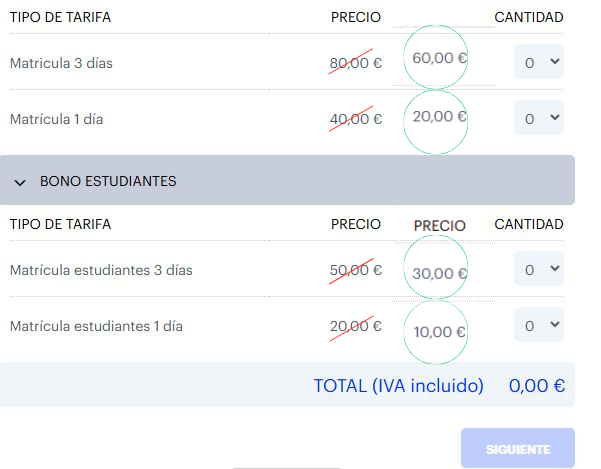The width and height of the screenshot is (601, 469).
Task: Collapse the BONO ESTUDIANTES section chevron
Action: [20, 182]
